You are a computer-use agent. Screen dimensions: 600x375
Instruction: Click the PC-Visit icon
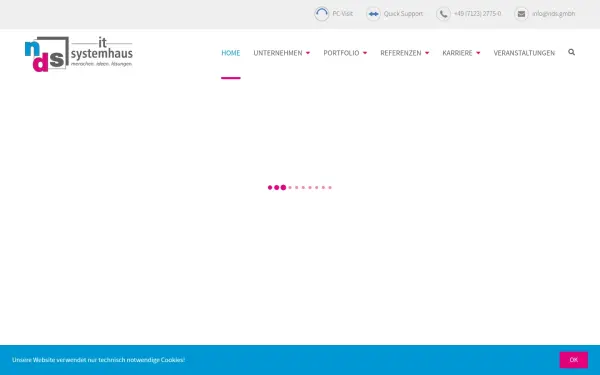point(321,14)
